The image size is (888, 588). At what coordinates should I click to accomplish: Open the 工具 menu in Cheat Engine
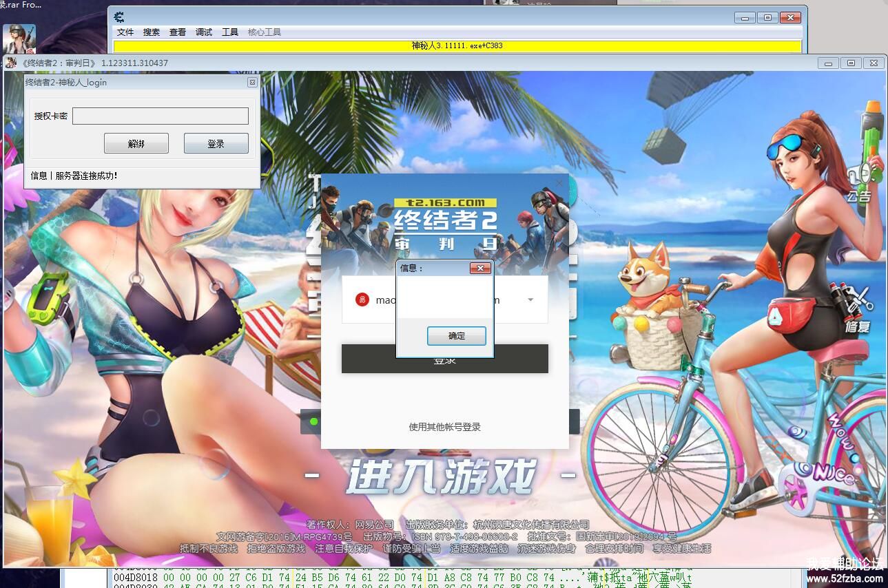(x=230, y=32)
